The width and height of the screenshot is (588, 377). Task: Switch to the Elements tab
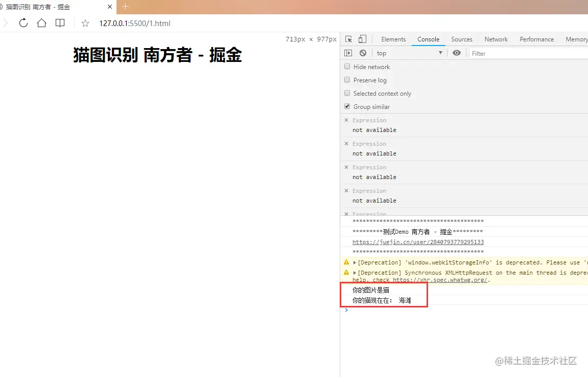(x=393, y=39)
